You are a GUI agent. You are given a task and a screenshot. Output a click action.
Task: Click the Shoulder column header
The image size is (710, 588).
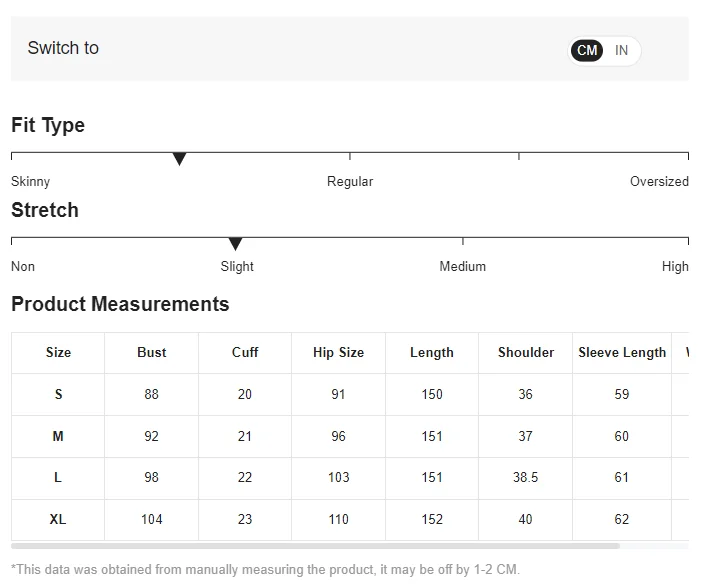(526, 353)
